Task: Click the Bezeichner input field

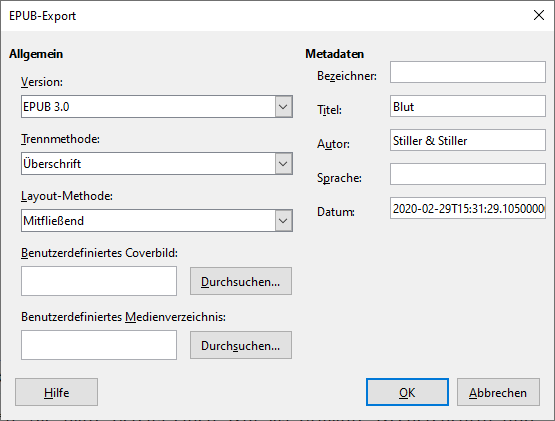Action: pyautogui.click(x=468, y=72)
